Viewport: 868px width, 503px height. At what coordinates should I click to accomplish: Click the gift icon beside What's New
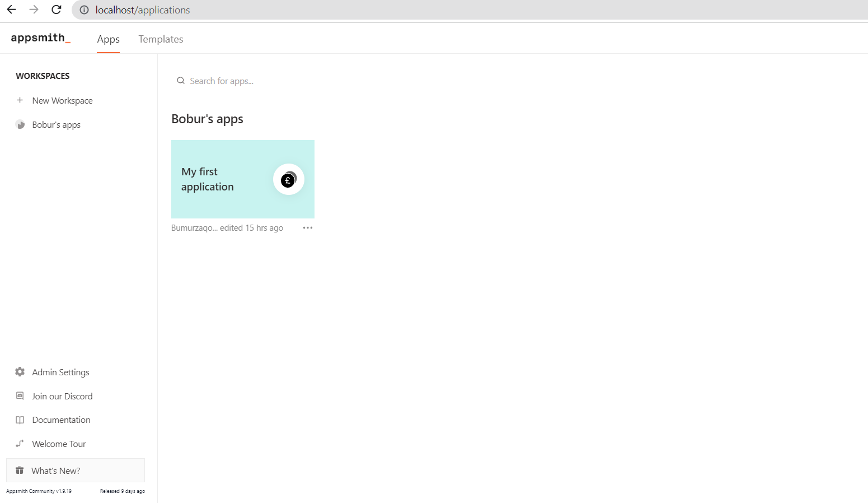(x=20, y=471)
